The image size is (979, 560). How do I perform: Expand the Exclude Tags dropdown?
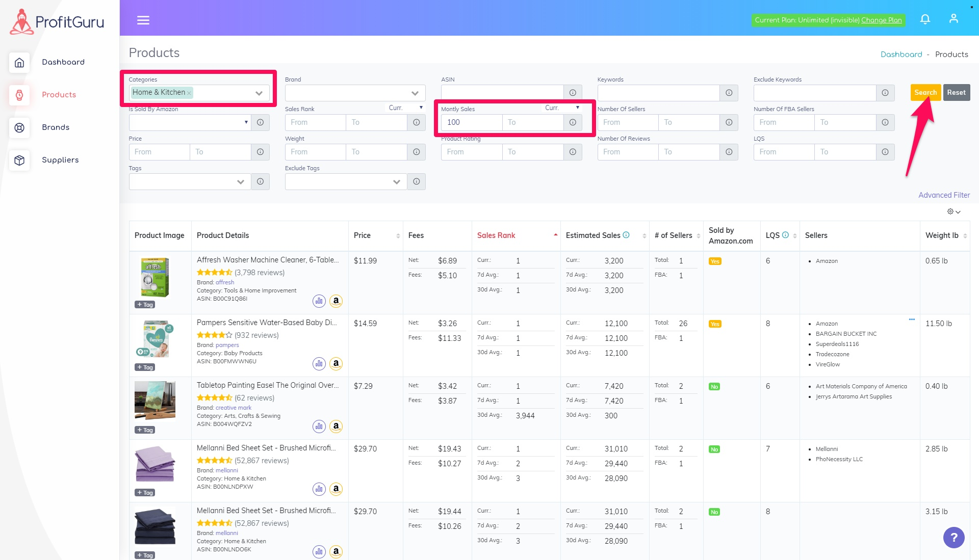coord(397,182)
